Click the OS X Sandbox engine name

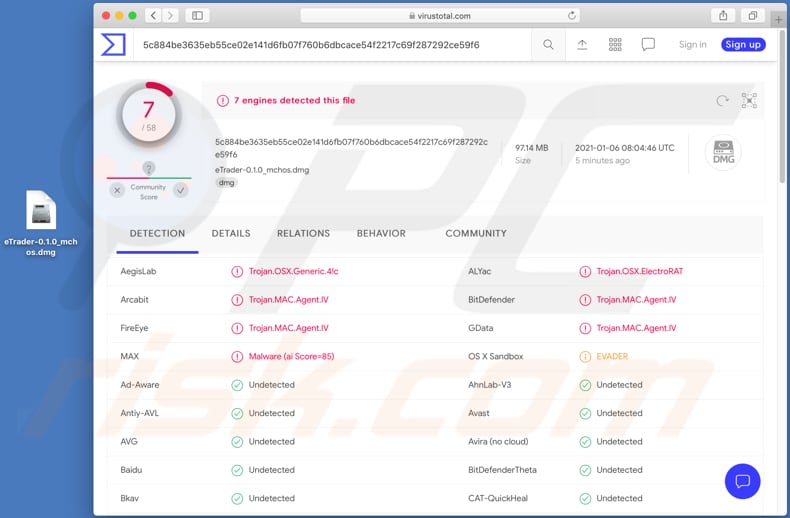tap(496, 356)
